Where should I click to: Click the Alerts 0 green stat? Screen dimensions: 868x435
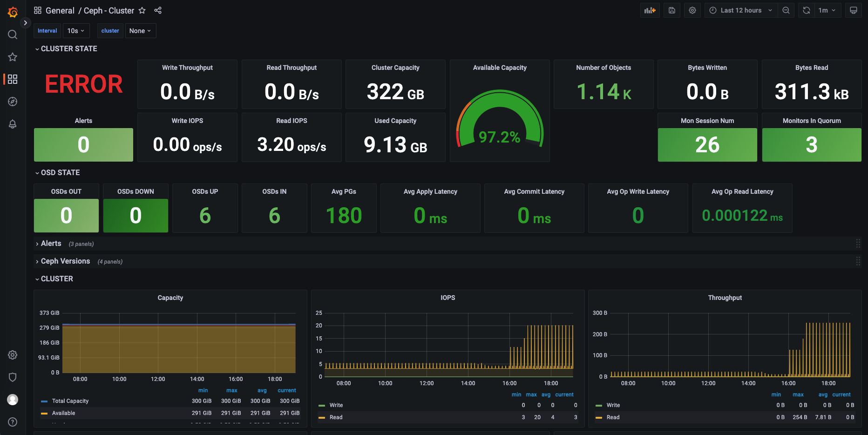83,145
